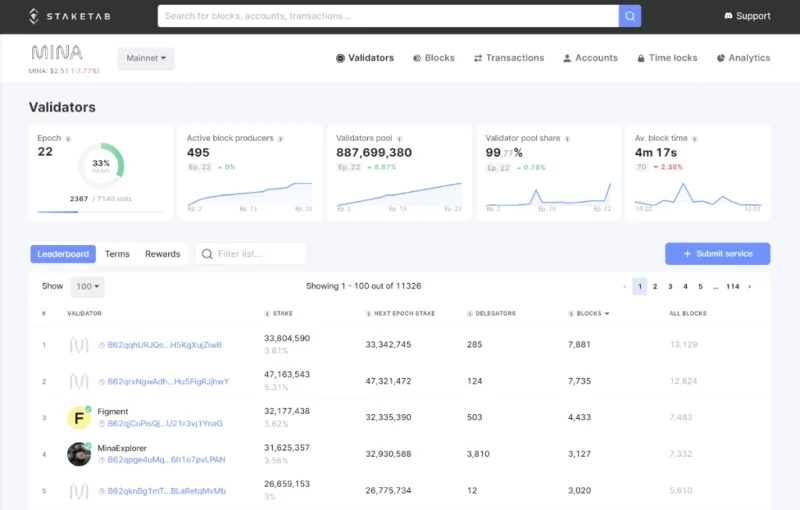Open Figment address link B62qjCuPisQj...U21r3vj1YnaG

(165, 423)
